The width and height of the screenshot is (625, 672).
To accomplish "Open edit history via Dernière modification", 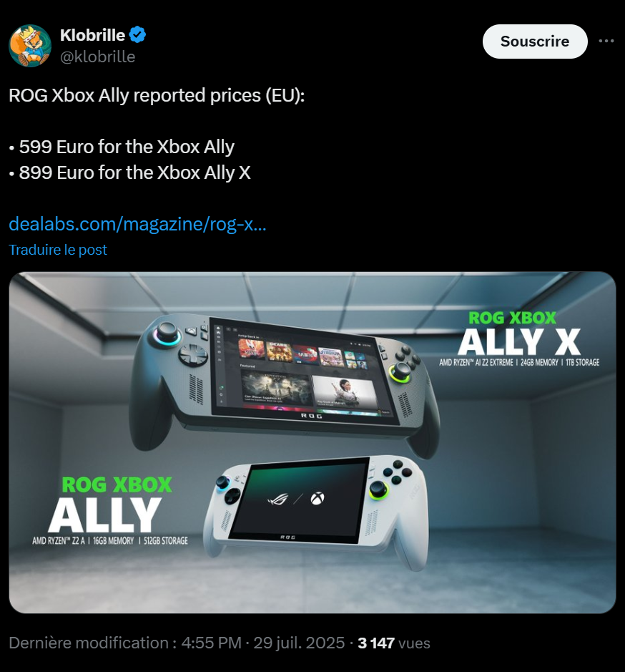I will point(92,643).
